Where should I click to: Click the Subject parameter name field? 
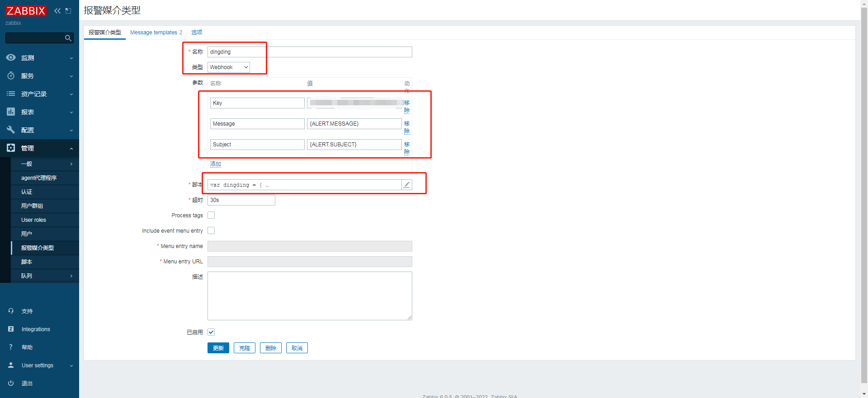pos(257,145)
